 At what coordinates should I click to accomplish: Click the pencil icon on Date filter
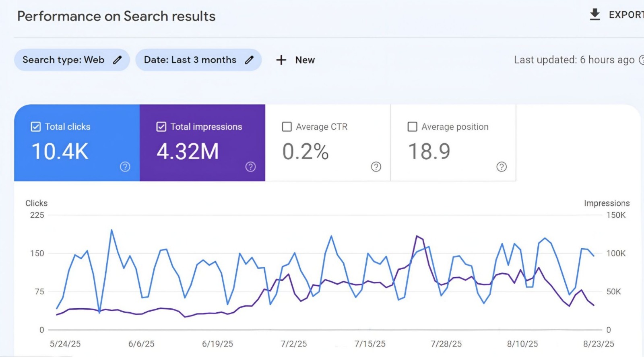[x=249, y=60]
